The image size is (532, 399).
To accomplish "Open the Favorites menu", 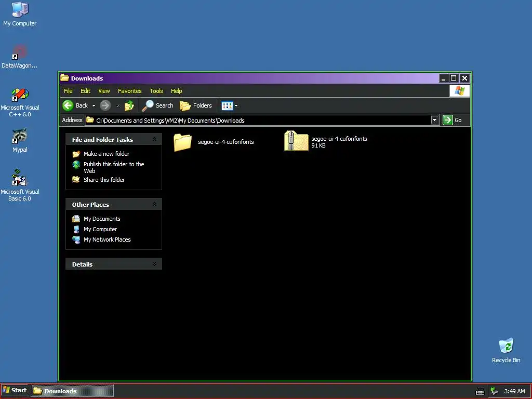I will coord(129,91).
